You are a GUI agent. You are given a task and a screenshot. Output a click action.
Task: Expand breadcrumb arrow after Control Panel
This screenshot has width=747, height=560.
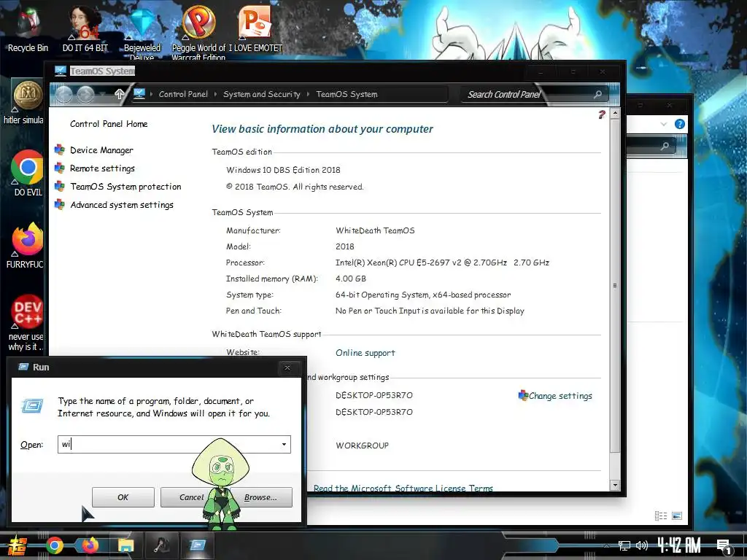click(x=215, y=94)
